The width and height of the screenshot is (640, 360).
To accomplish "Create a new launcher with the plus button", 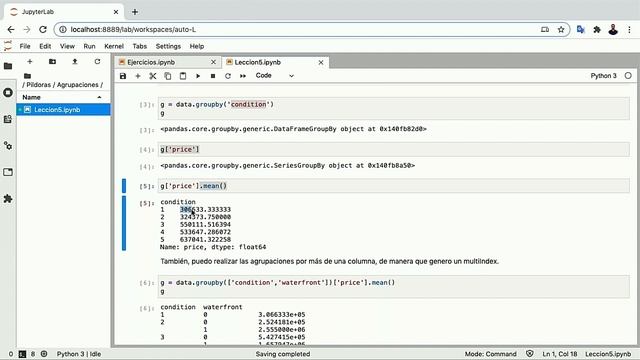I will (29, 62).
